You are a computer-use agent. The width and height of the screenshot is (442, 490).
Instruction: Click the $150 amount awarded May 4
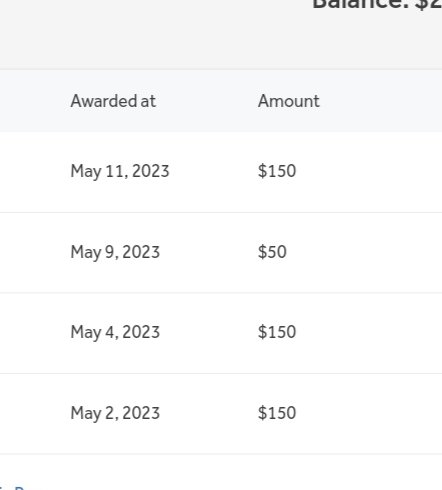click(x=277, y=332)
